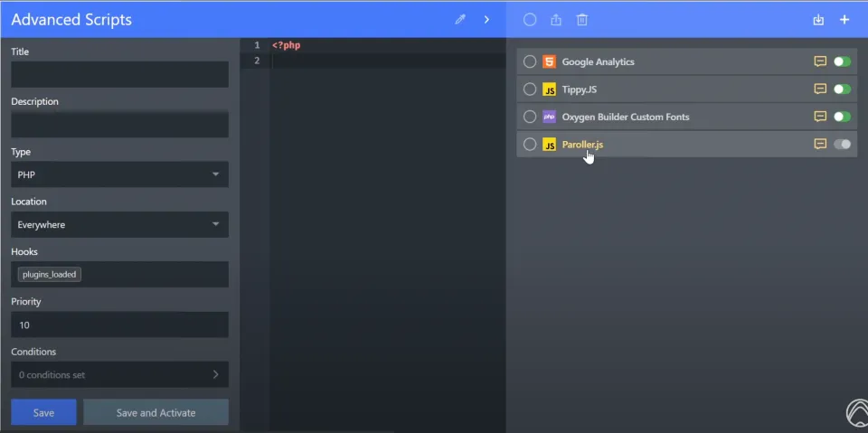Open the comment icon for Google Analytics

tap(820, 62)
